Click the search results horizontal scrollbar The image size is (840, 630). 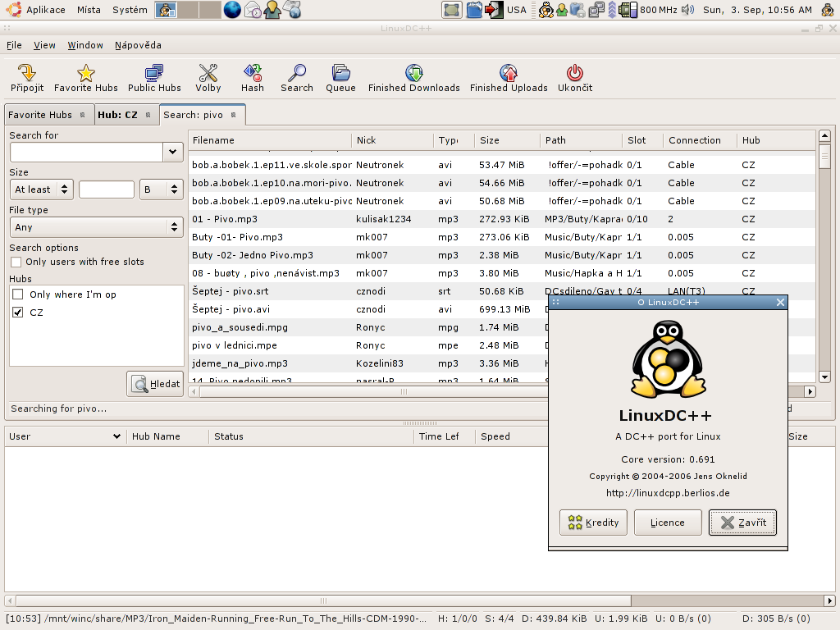[x=404, y=391]
